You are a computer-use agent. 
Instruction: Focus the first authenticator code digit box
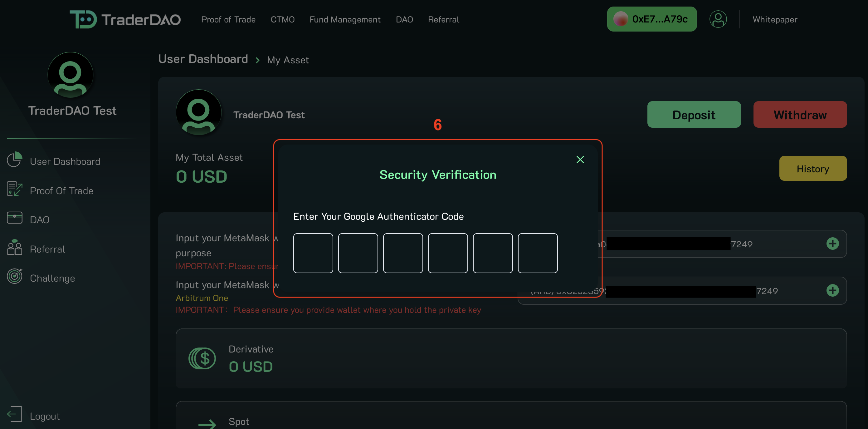pos(313,253)
